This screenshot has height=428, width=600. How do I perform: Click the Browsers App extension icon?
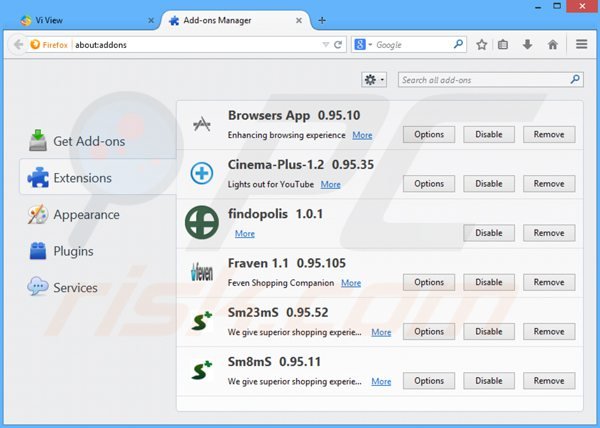coord(202,124)
